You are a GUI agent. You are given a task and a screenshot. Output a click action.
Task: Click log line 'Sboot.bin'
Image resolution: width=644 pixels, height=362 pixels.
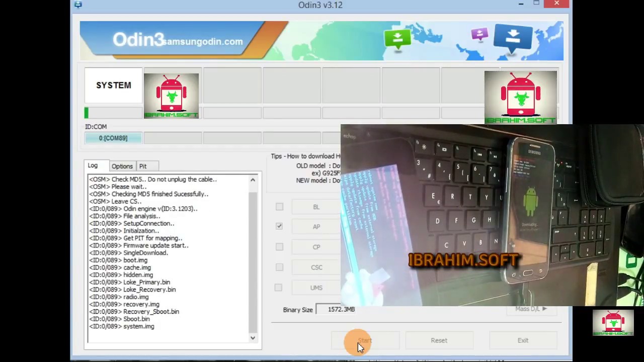119,319
